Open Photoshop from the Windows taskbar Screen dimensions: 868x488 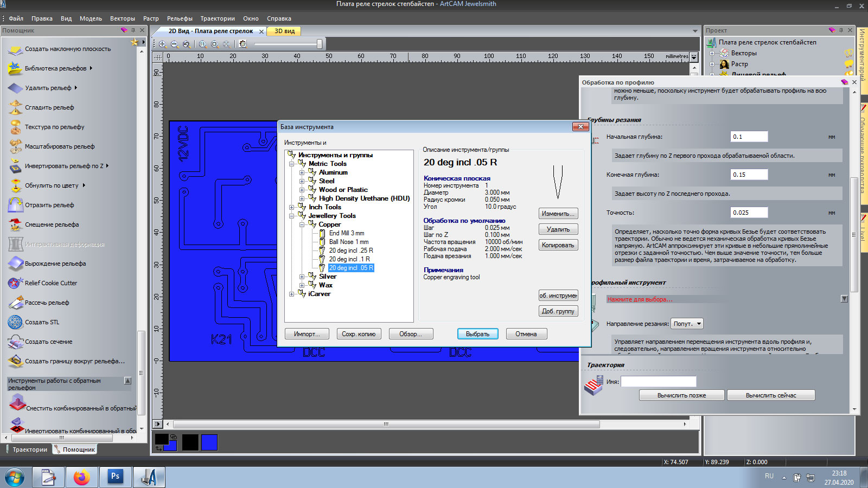pyautogui.click(x=115, y=477)
